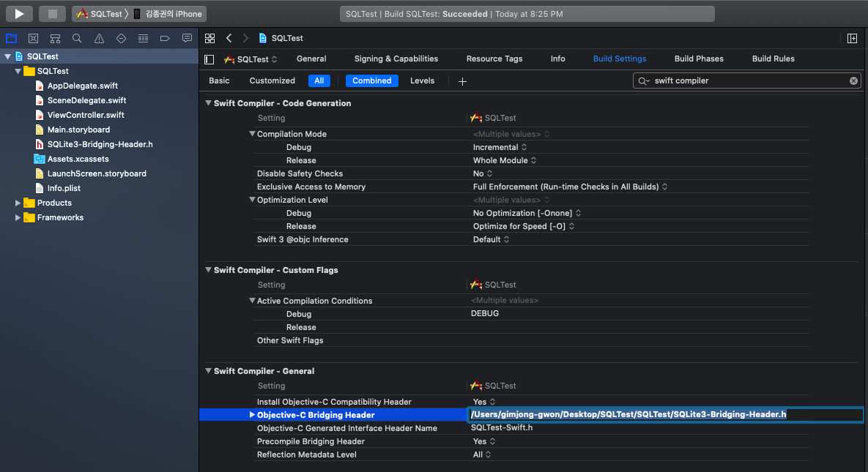The image size is (868, 472).
Task: Change Debug compilation mode from Incremental
Action: coord(500,147)
